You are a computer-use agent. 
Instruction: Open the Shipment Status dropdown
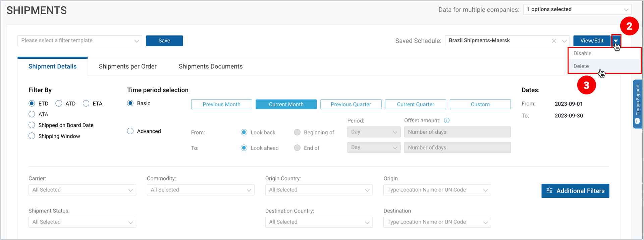pos(82,222)
